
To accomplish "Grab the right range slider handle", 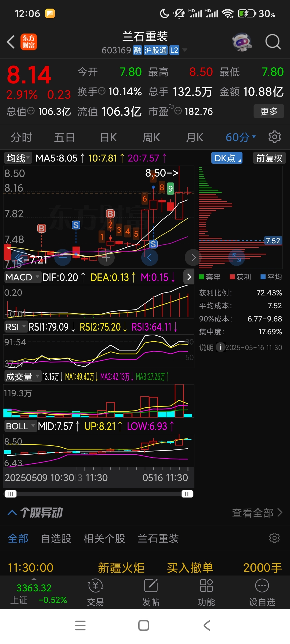I will [187, 494].
